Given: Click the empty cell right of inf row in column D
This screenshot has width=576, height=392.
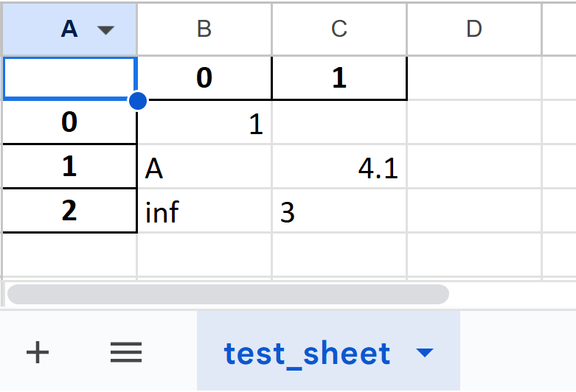Looking at the screenshot, I should click(x=474, y=212).
